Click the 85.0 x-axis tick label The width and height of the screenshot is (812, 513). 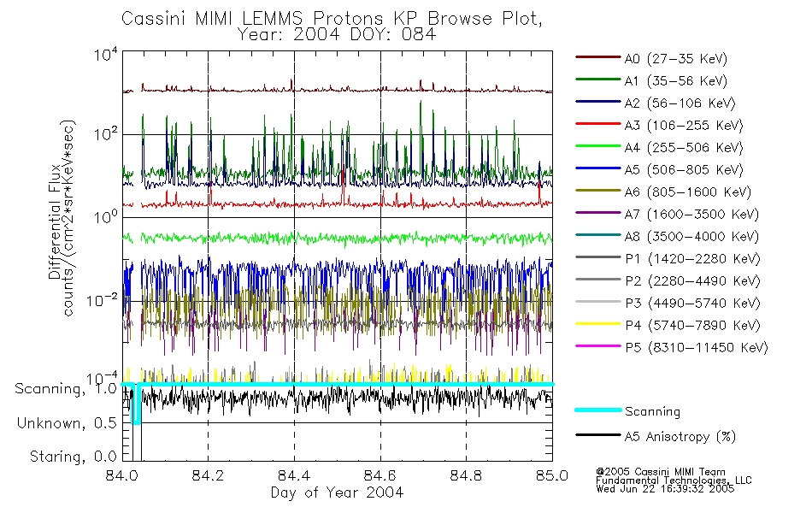coord(552,475)
